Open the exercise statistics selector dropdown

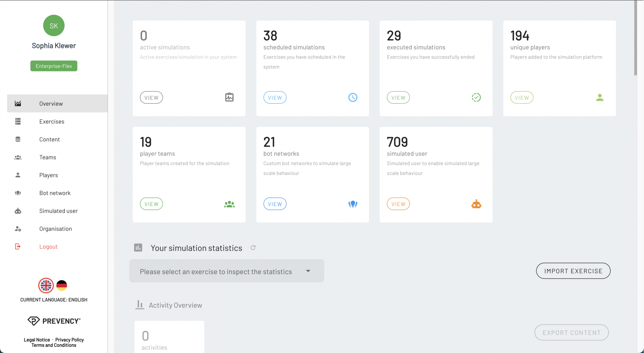227,271
